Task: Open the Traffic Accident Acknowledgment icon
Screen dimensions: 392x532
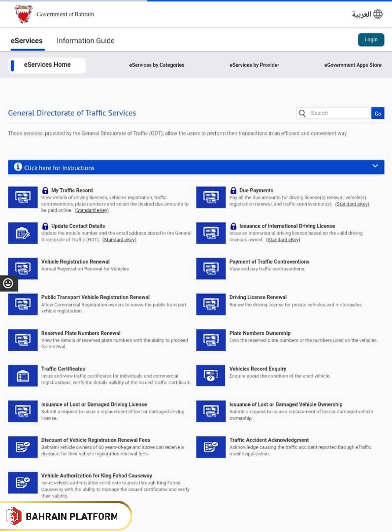Action: click(211, 447)
